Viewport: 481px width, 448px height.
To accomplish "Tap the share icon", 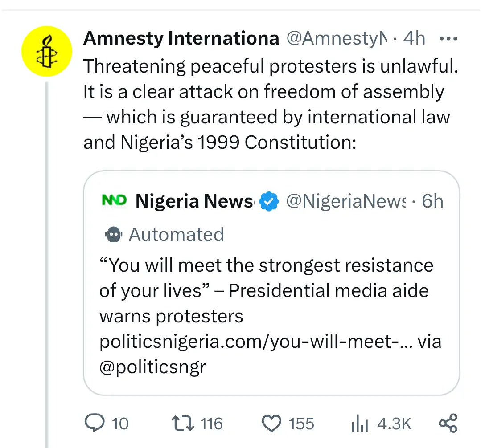I will click(x=448, y=423).
